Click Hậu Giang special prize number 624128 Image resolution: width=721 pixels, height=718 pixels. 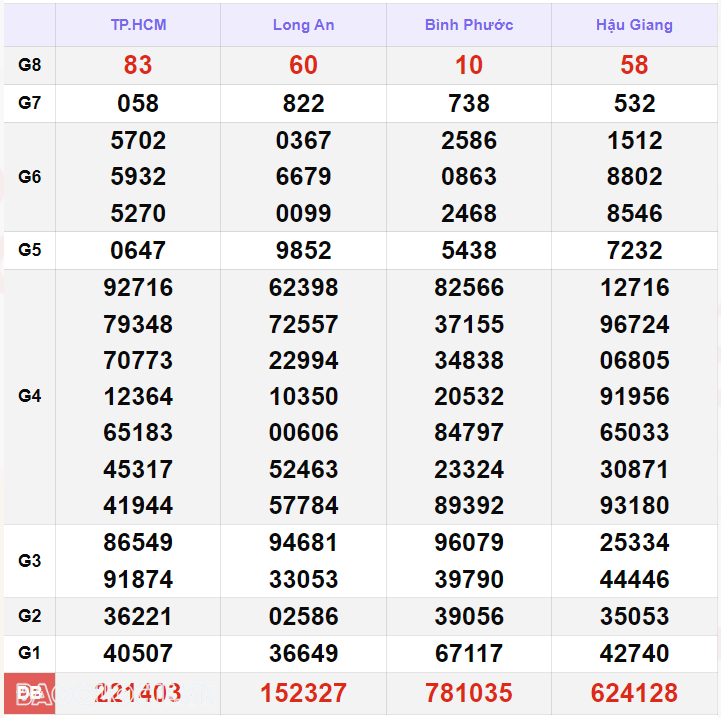click(634, 693)
